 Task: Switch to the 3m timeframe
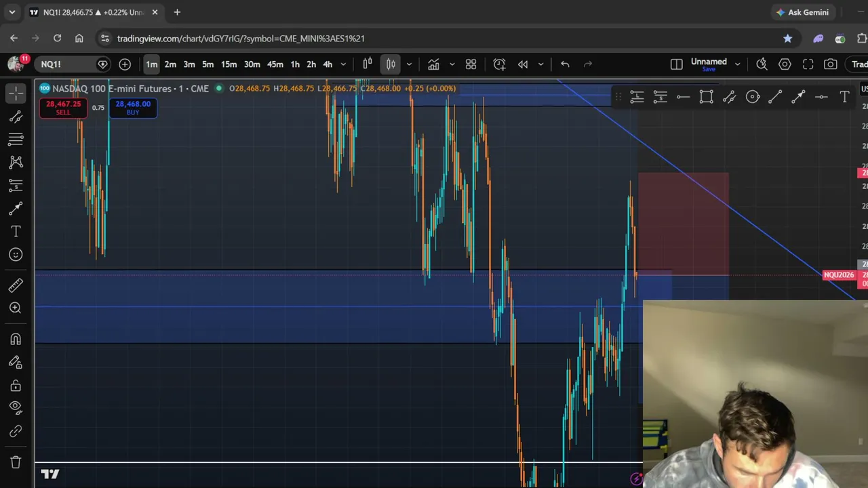tap(189, 64)
